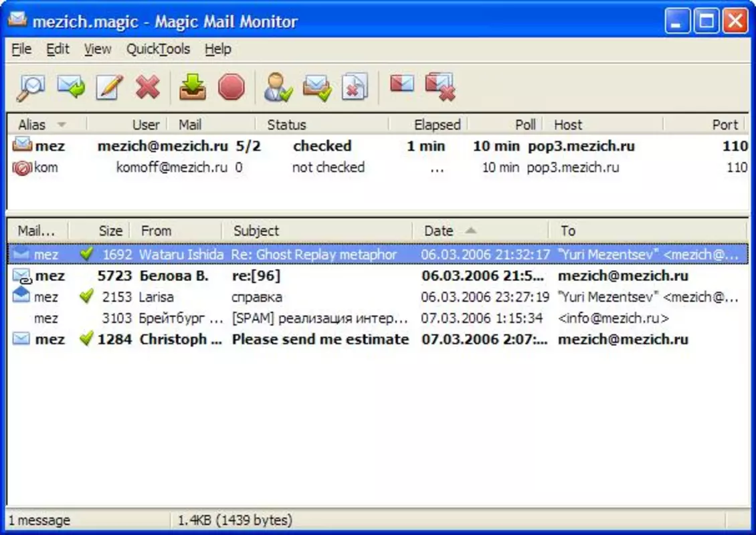This screenshot has width=756, height=535.
Task: Click the red envelopes with X icon
Action: [x=440, y=87]
